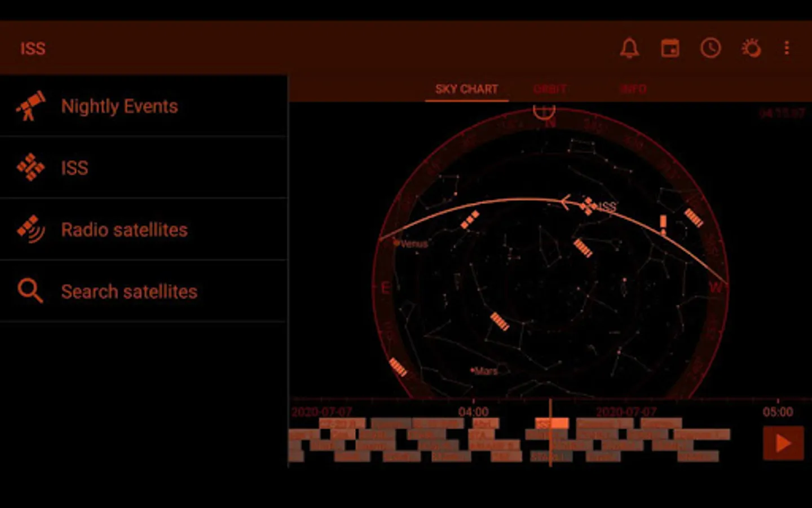Click the orange current-time line on the timeline
This screenshot has width=812, height=508.
550,433
